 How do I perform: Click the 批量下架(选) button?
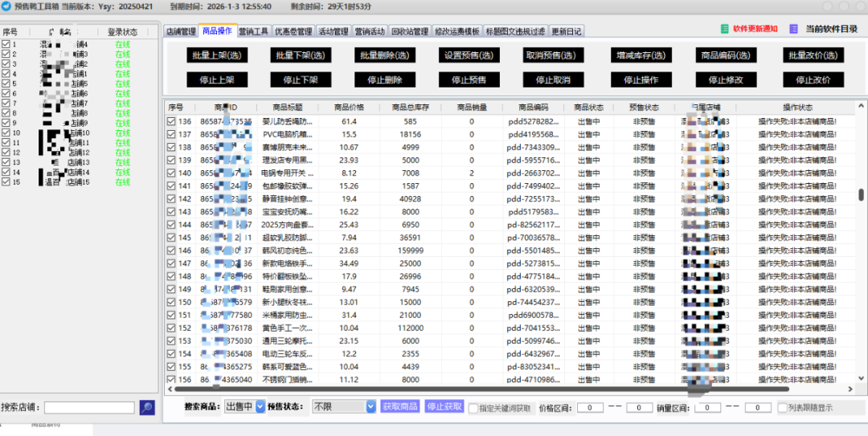point(301,55)
